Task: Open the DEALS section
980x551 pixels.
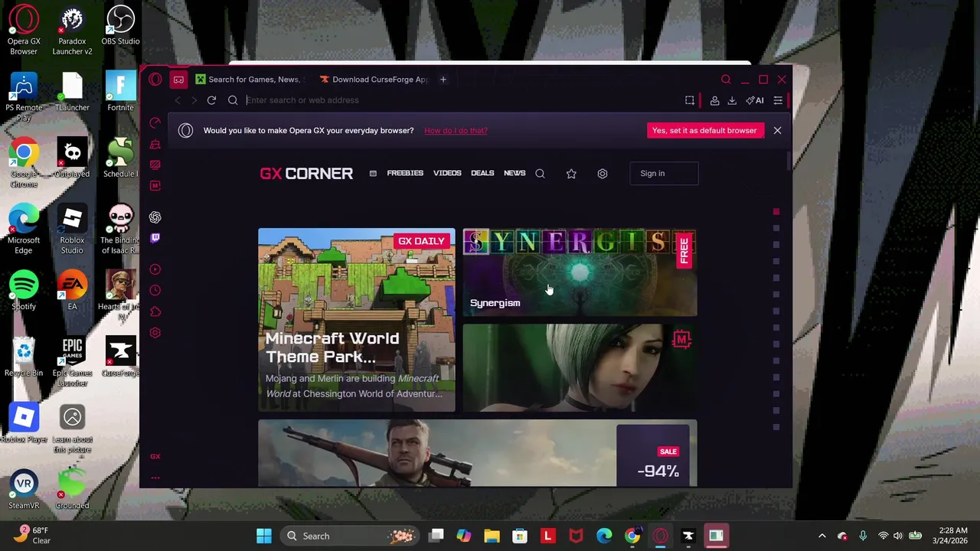Action: click(482, 173)
